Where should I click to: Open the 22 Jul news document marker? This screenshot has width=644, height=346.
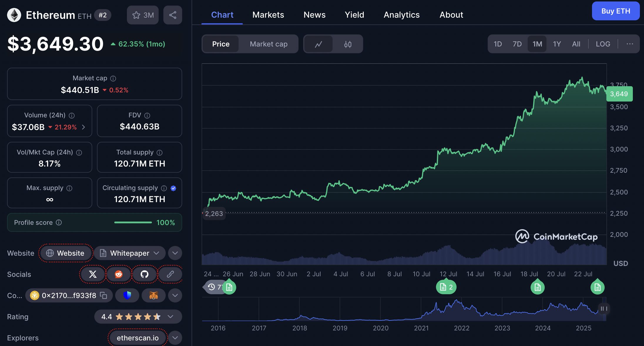(598, 287)
